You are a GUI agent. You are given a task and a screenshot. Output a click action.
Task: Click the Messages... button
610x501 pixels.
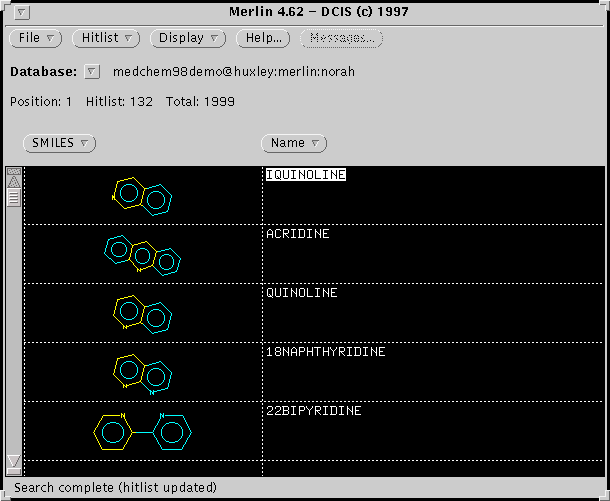point(341,38)
